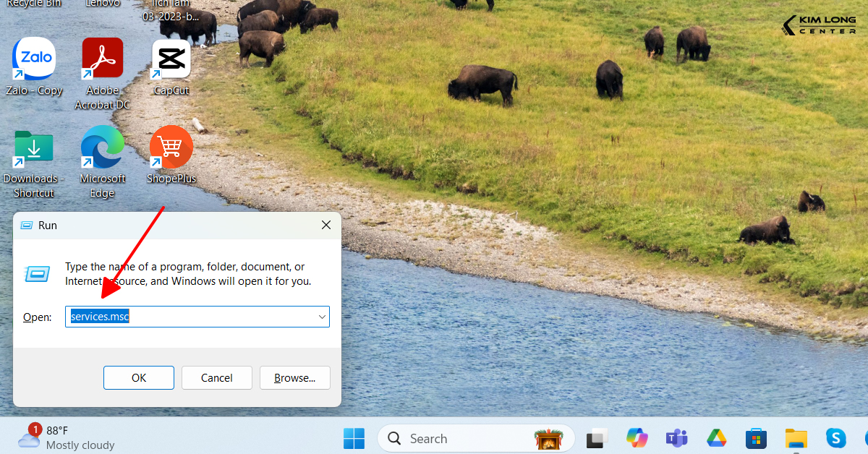Launch Skype from the taskbar
This screenshot has height=454, width=868.
835,438
